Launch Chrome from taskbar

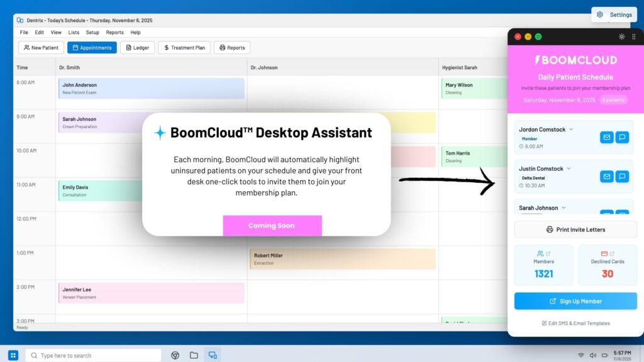click(x=175, y=356)
